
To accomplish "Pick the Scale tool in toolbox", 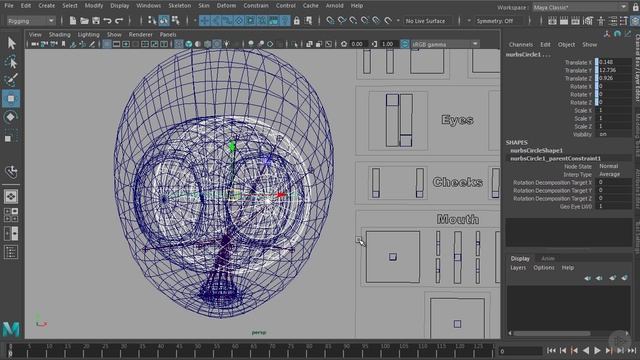I will [x=10, y=137].
